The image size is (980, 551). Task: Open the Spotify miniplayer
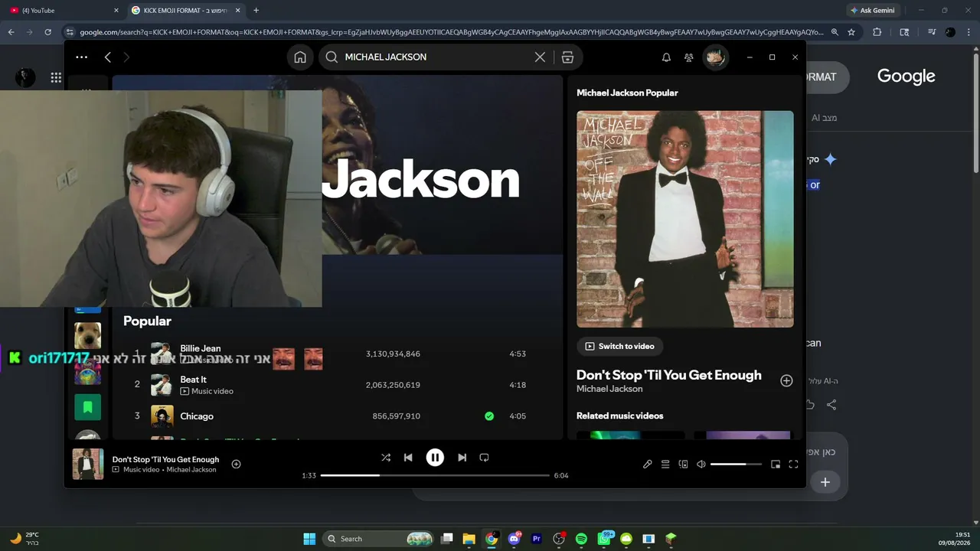point(776,465)
